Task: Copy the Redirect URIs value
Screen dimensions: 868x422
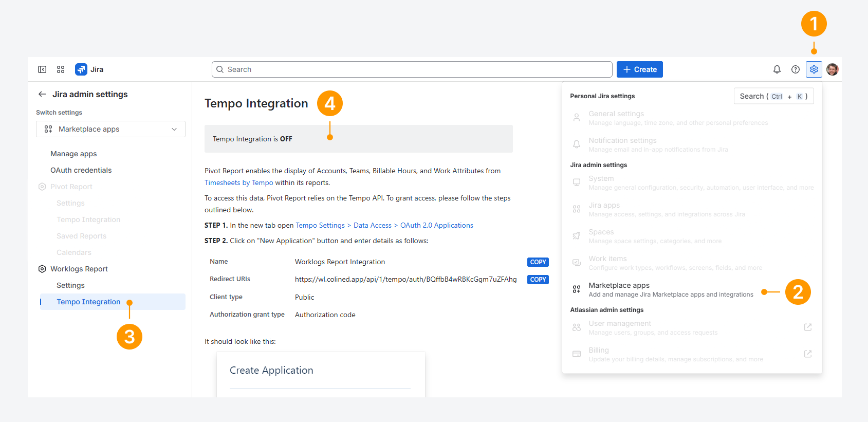Action: [x=538, y=280]
